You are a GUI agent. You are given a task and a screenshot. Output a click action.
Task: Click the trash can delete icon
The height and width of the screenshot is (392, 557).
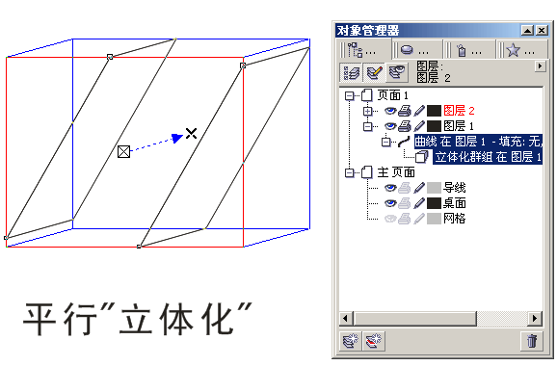531,341
